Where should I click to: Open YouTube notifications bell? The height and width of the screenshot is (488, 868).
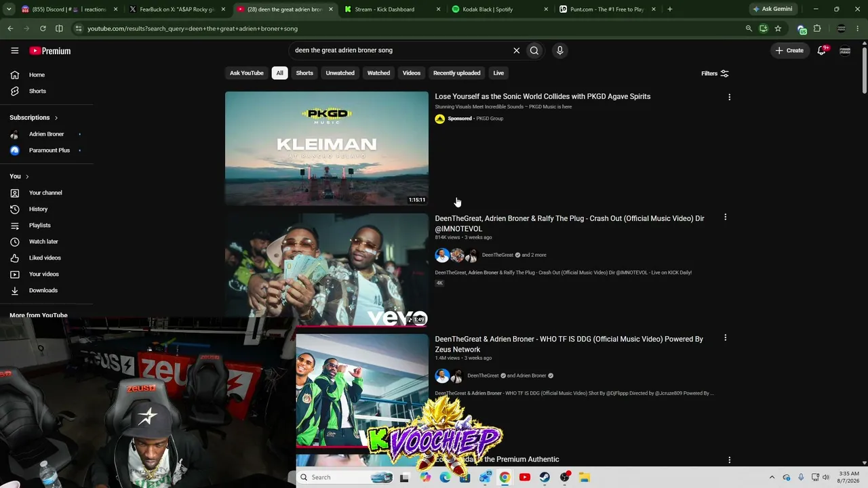(x=822, y=50)
